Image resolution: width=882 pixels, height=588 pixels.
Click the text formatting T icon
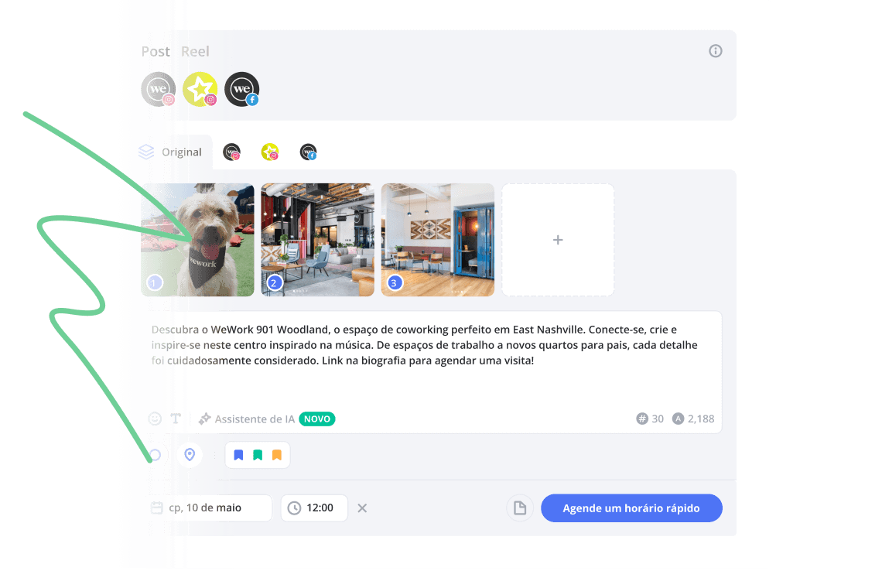pyautogui.click(x=175, y=418)
